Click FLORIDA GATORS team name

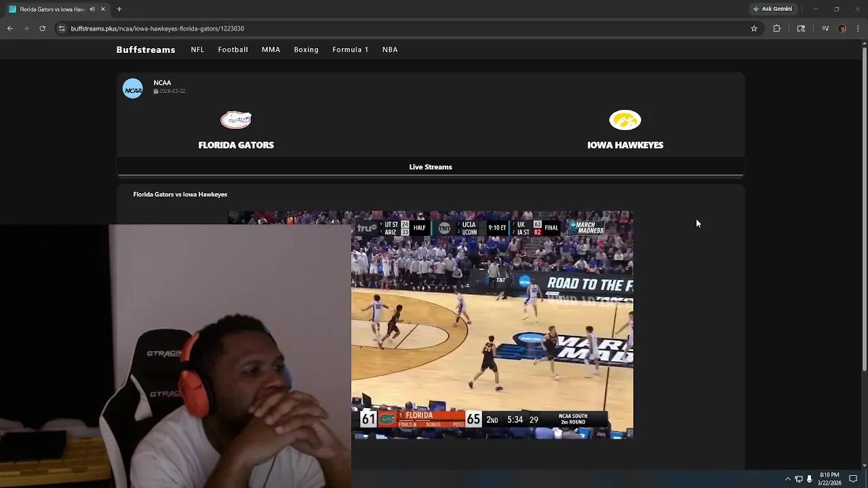tap(236, 145)
